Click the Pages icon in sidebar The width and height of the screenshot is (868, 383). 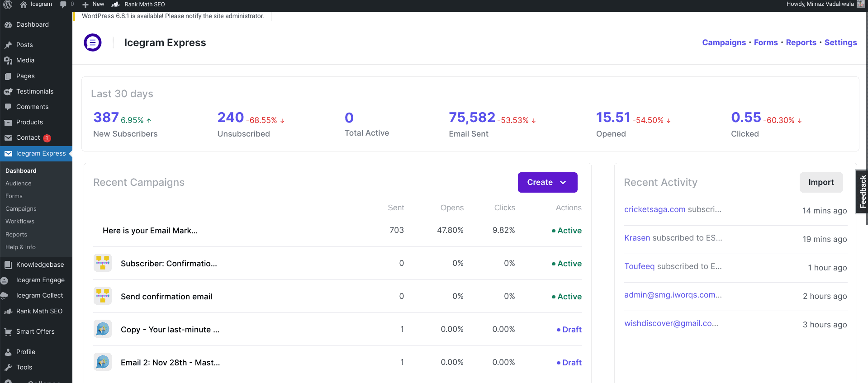click(x=8, y=76)
